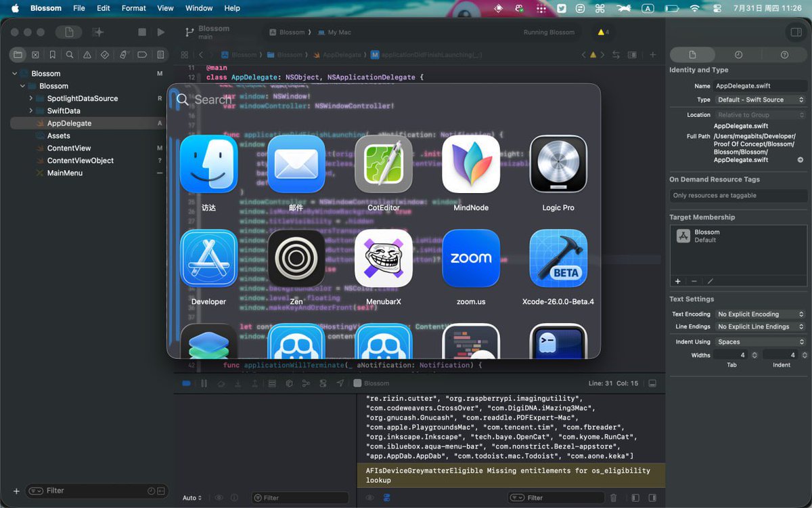Click the Simulate Location arrow icon
Viewport: 812px width, 508px height.
[x=340, y=383]
